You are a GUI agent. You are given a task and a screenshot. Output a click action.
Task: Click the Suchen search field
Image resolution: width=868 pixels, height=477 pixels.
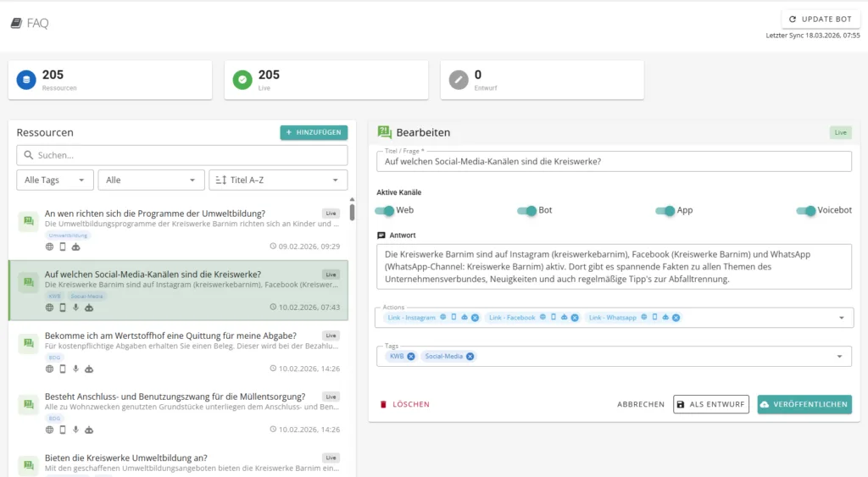(x=182, y=156)
